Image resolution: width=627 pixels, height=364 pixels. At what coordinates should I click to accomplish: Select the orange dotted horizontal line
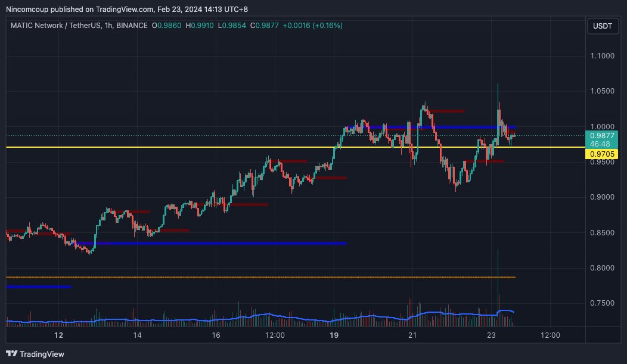[x=260, y=277]
